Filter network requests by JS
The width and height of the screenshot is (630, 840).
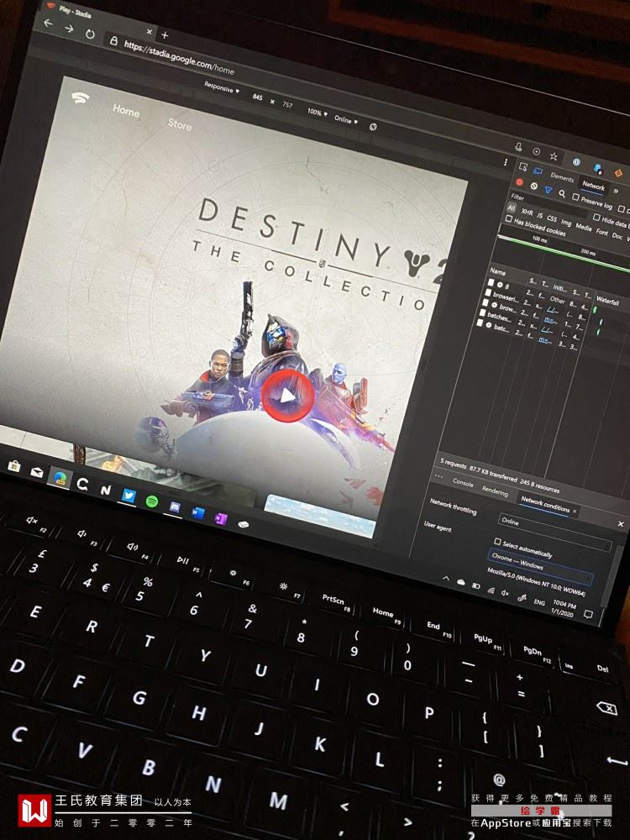[539, 215]
